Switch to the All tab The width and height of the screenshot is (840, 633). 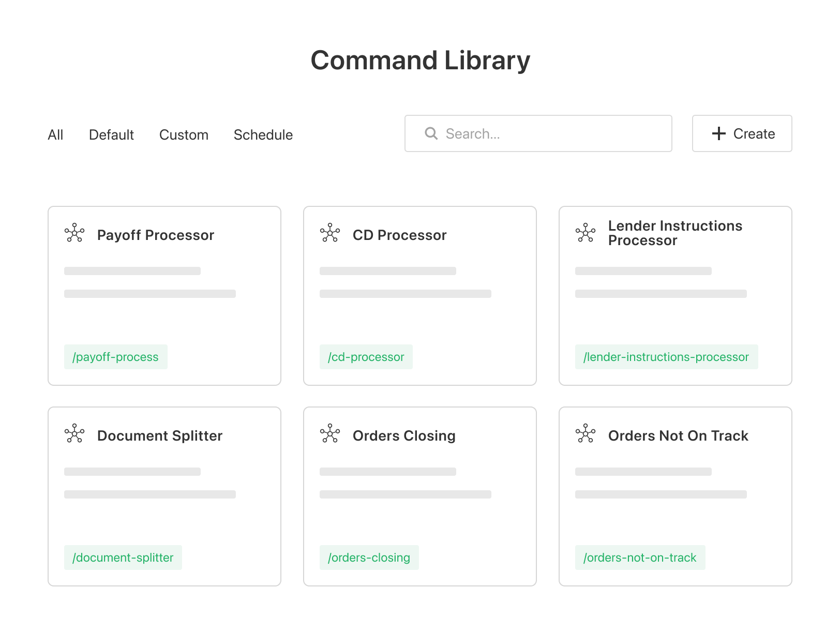point(55,135)
